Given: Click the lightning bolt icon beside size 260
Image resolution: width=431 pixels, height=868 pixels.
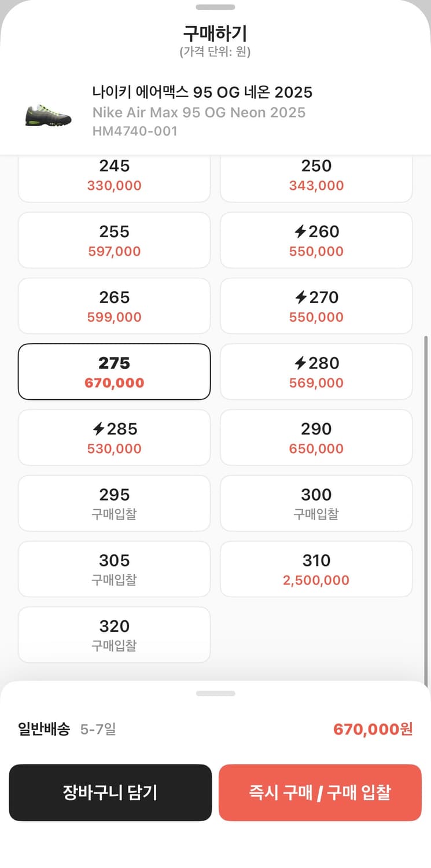Looking at the screenshot, I should click(x=300, y=232).
